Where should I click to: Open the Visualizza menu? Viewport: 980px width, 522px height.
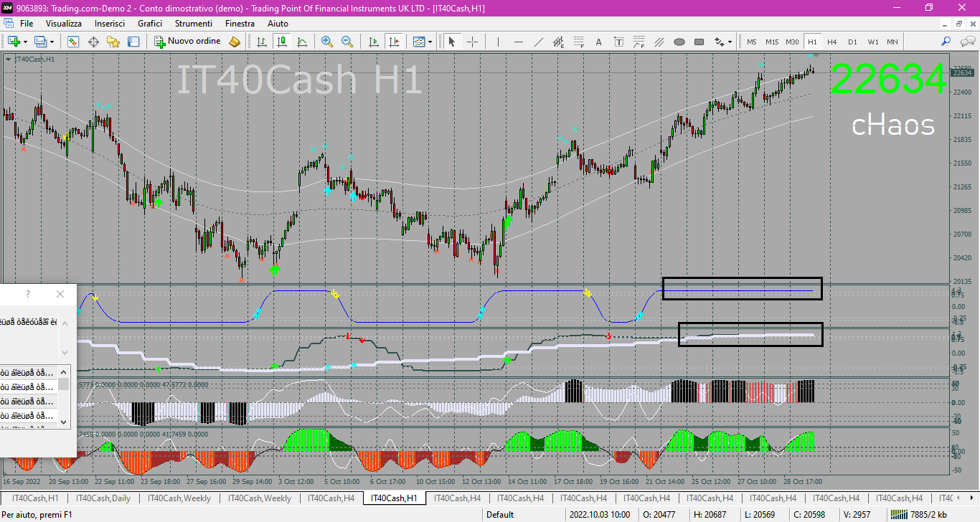[64, 24]
